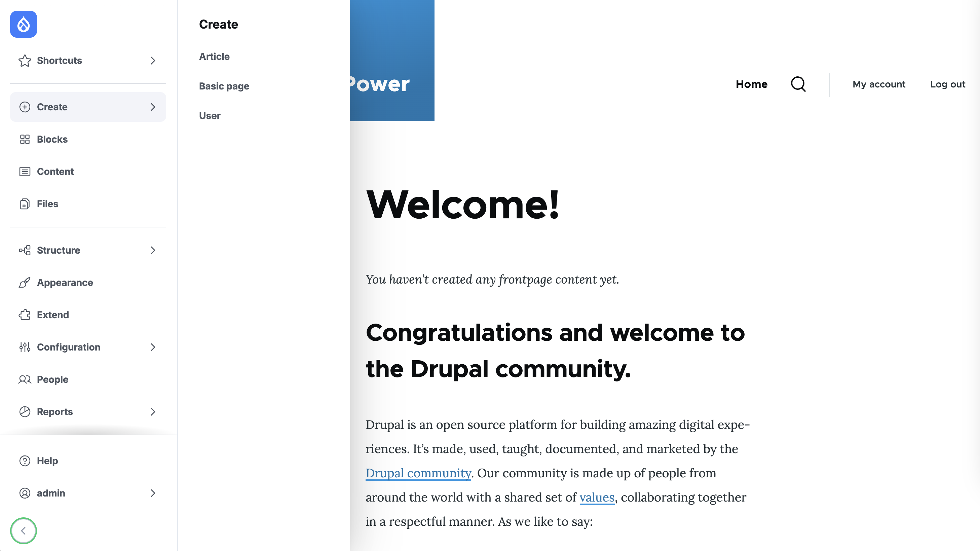Click the Log out button
The height and width of the screenshot is (551, 980).
point(948,83)
